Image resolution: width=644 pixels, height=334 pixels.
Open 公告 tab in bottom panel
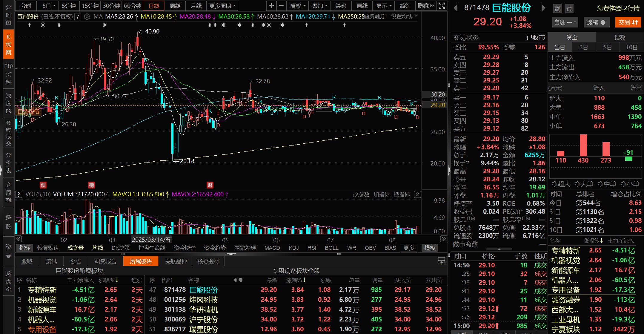coord(76,261)
